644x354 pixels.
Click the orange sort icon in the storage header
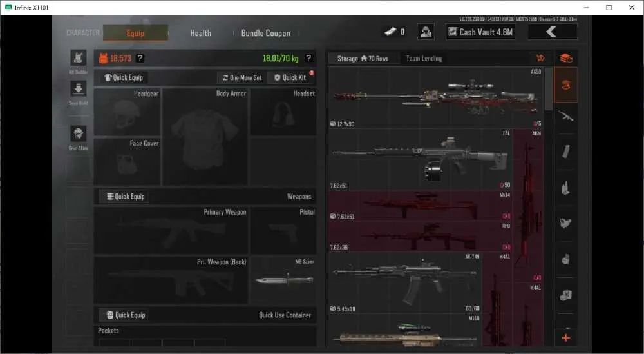pyautogui.click(x=540, y=58)
